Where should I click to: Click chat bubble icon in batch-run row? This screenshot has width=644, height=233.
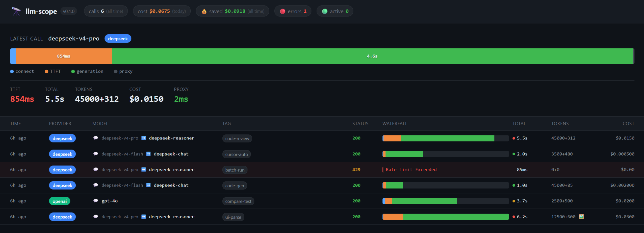coord(96,169)
